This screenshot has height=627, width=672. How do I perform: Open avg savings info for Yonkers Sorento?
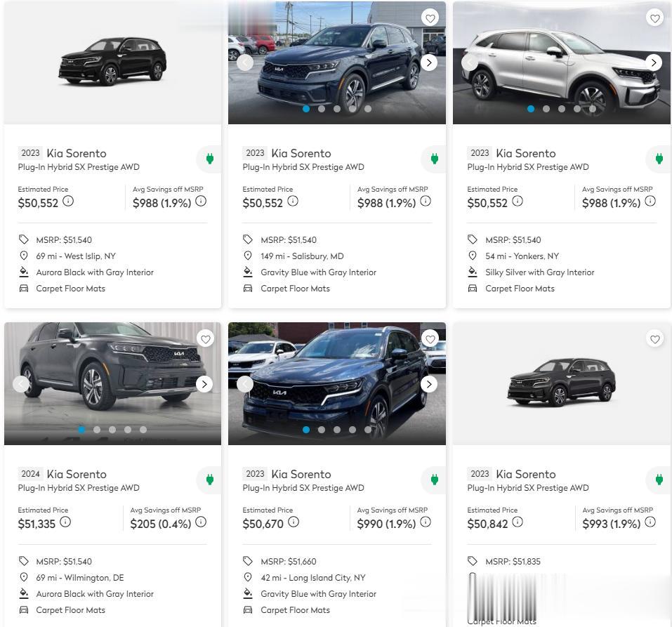pos(650,201)
